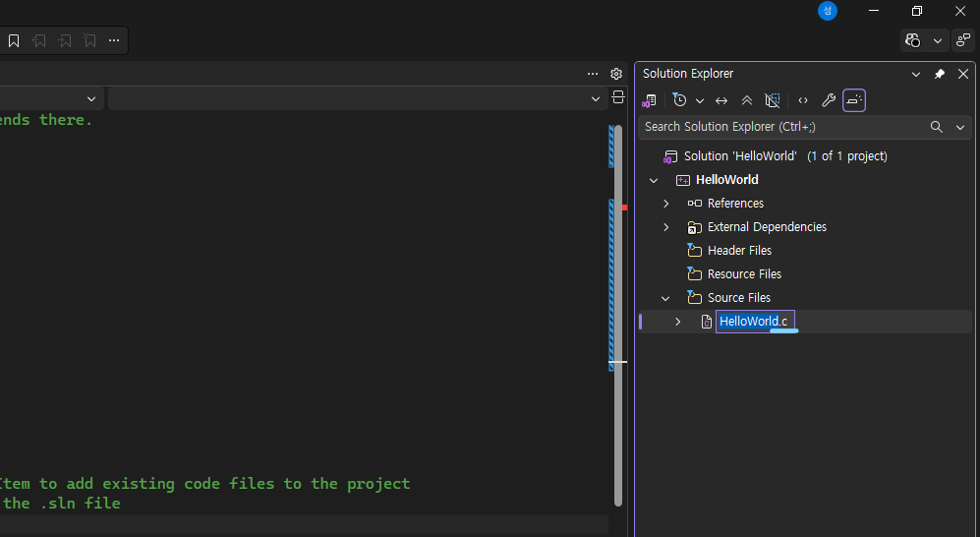The image size is (980, 537).
Task: Toggle a bookmark on the current line
Action: (14, 40)
